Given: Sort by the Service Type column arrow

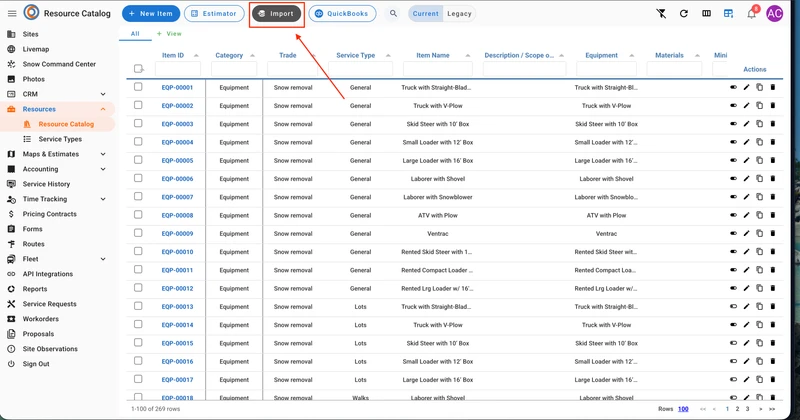Looking at the screenshot, I should [x=388, y=55].
